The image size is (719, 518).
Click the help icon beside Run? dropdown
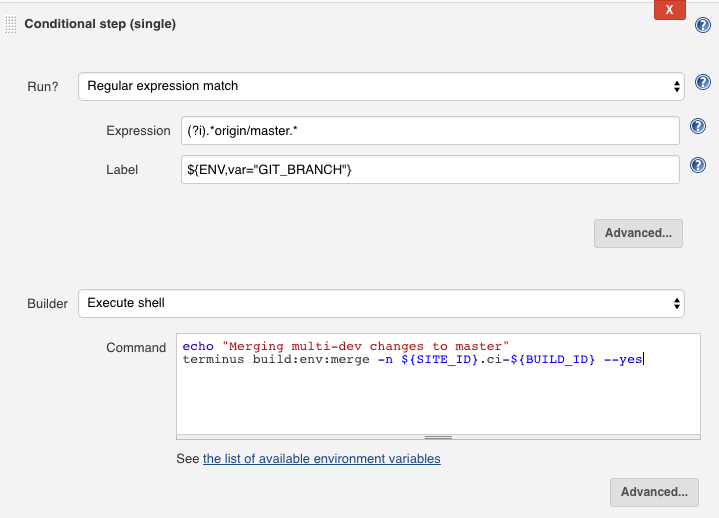click(702, 84)
